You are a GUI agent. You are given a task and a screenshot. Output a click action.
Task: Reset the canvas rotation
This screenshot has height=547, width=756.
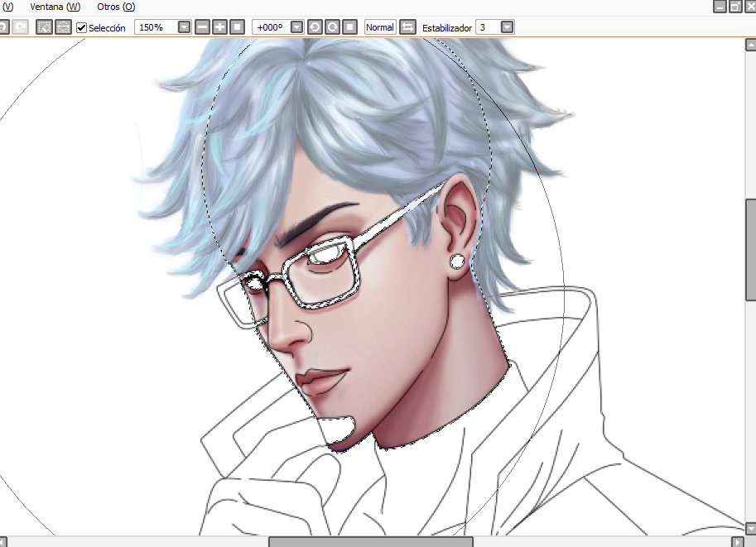349,27
